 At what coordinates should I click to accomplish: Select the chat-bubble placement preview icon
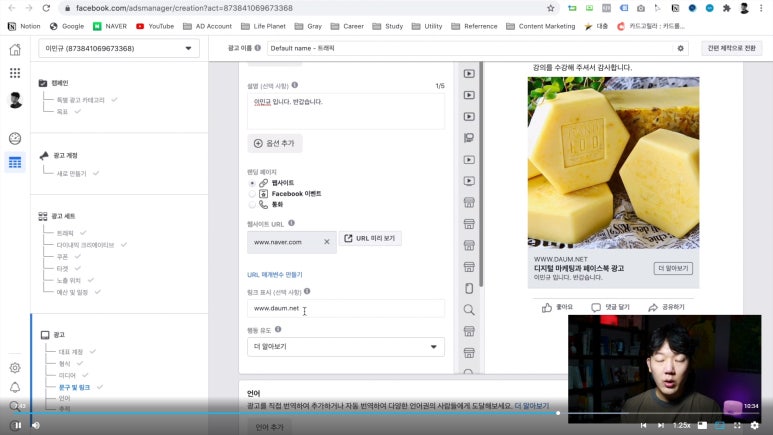click(x=469, y=138)
